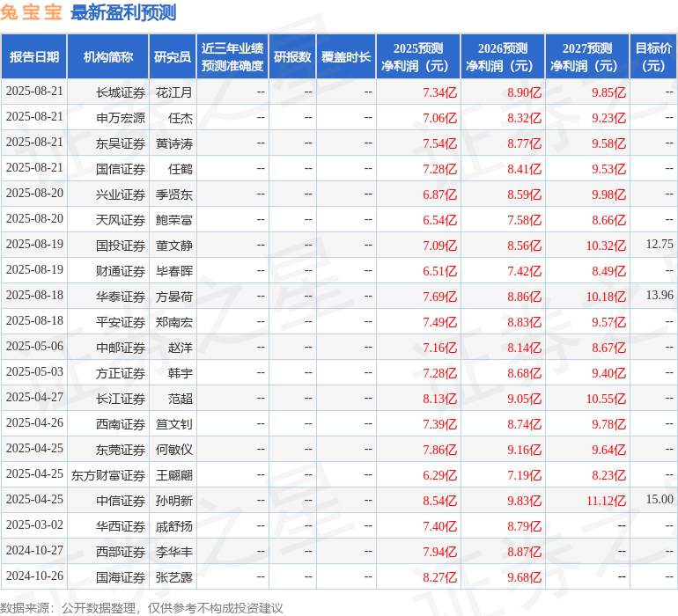This screenshot has width=678, height=616.
Task: Click the 研究员 column header
Action: (173, 56)
